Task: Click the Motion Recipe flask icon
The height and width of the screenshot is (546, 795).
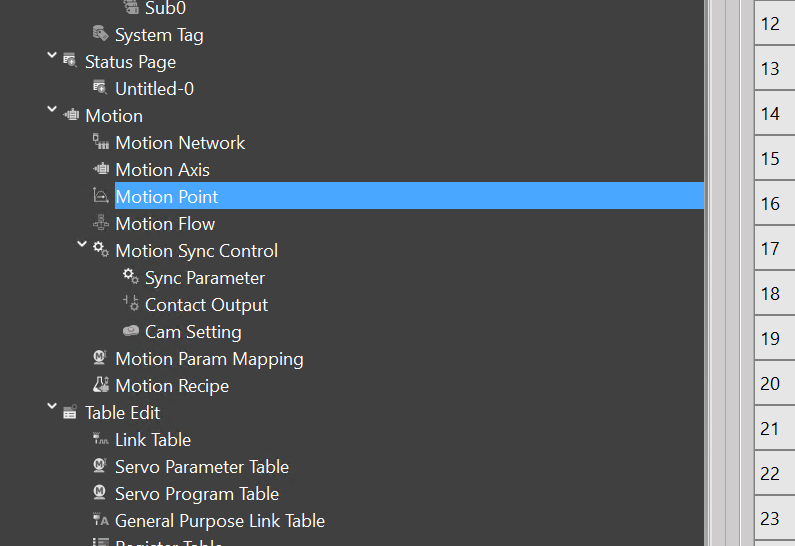Action: [100, 385]
